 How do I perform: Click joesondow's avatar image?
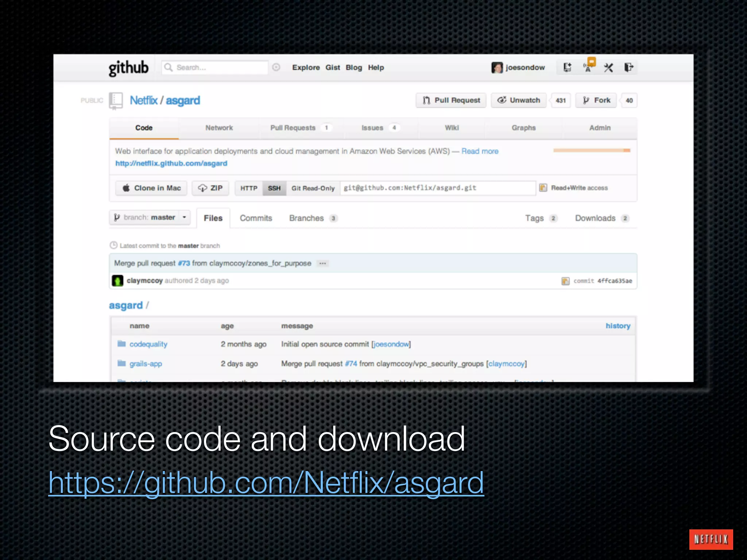click(x=497, y=67)
